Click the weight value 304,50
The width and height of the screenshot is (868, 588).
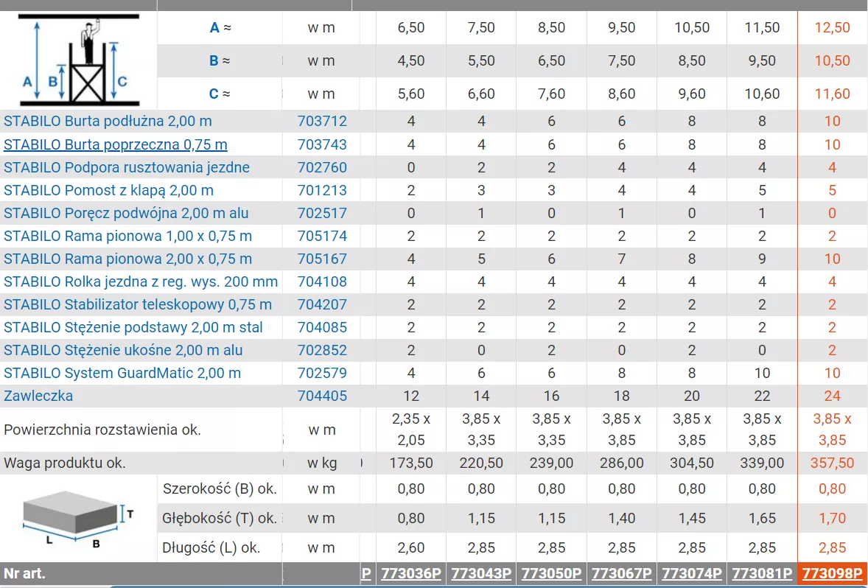click(692, 463)
